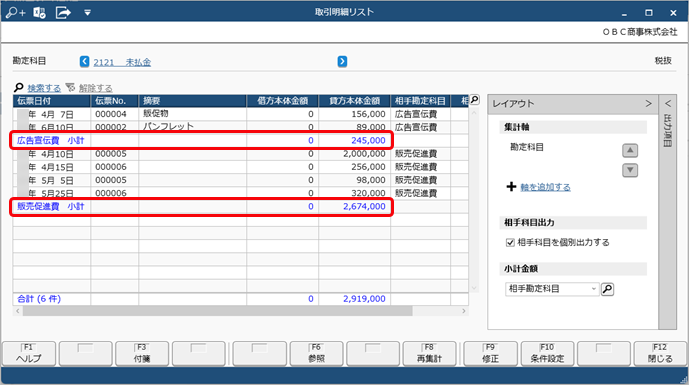
Task: Sort by the 伝票日付 column header
Action: [x=52, y=101]
